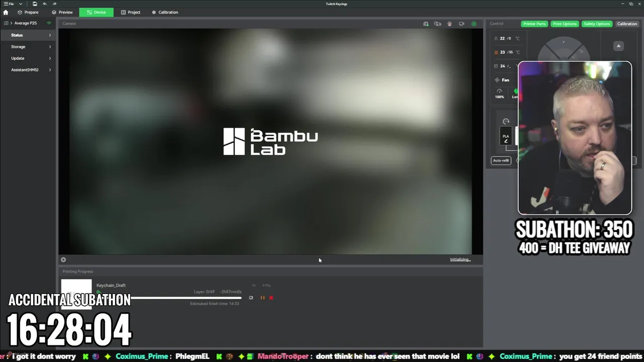The height and width of the screenshot is (362, 644).
Task: Click the SD card status icon
Action: click(426, 24)
